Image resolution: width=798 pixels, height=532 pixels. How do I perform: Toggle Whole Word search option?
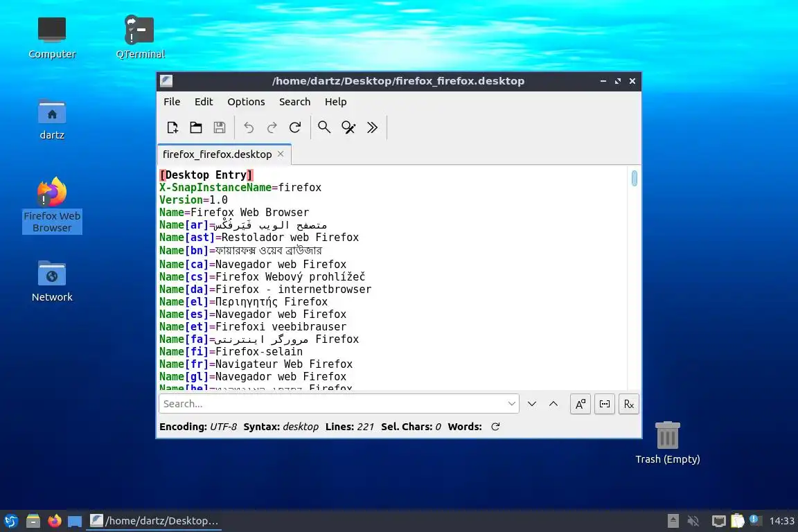coord(605,405)
